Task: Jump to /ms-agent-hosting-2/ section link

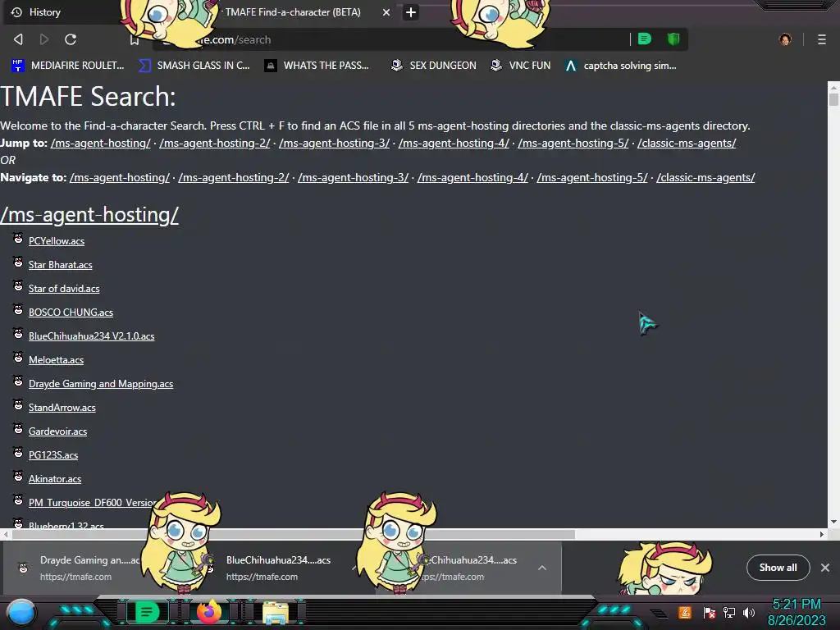Action: [x=215, y=143]
